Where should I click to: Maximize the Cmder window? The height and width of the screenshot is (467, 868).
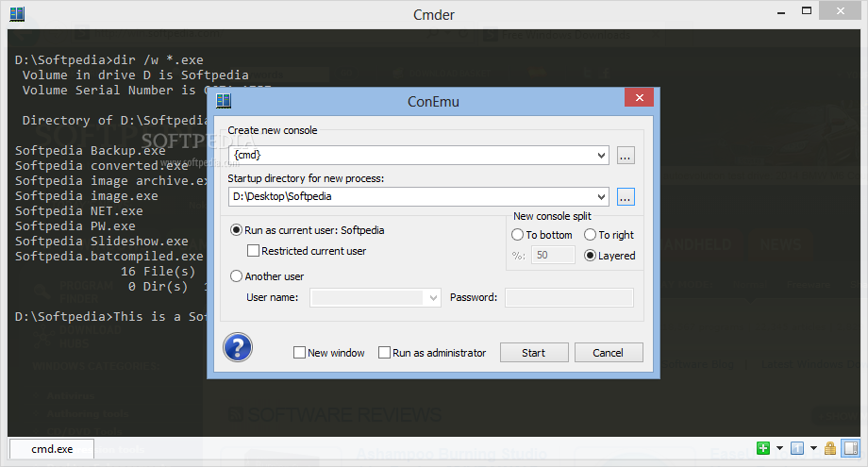tap(807, 11)
